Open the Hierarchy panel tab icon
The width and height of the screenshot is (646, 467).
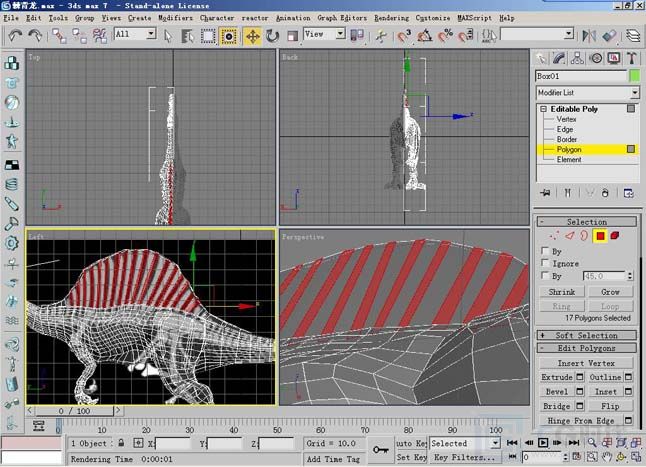coord(577,58)
